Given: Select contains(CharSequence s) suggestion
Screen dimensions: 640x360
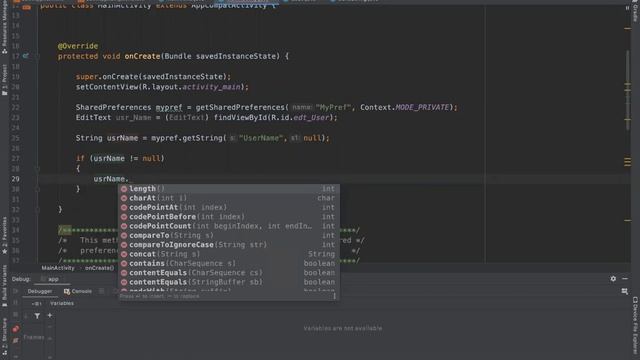Looking at the screenshot, I should pyautogui.click(x=229, y=263).
